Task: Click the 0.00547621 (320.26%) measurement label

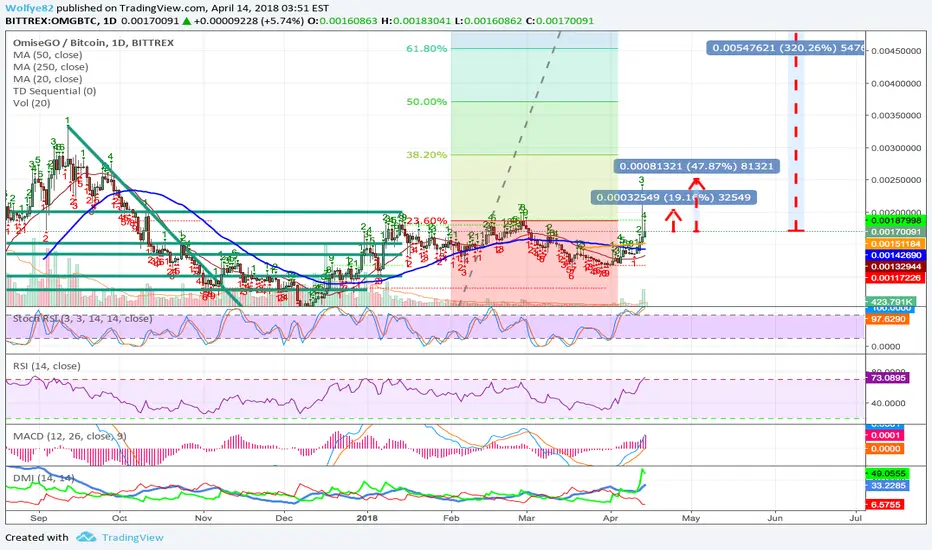Action: click(x=786, y=48)
